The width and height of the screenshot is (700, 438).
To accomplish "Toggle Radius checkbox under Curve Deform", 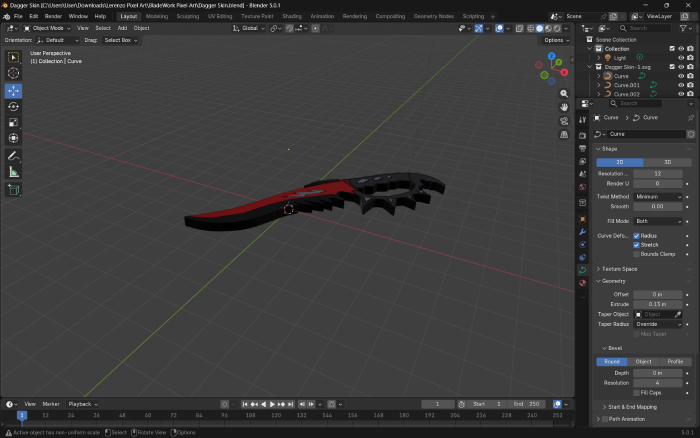I will point(636,236).
